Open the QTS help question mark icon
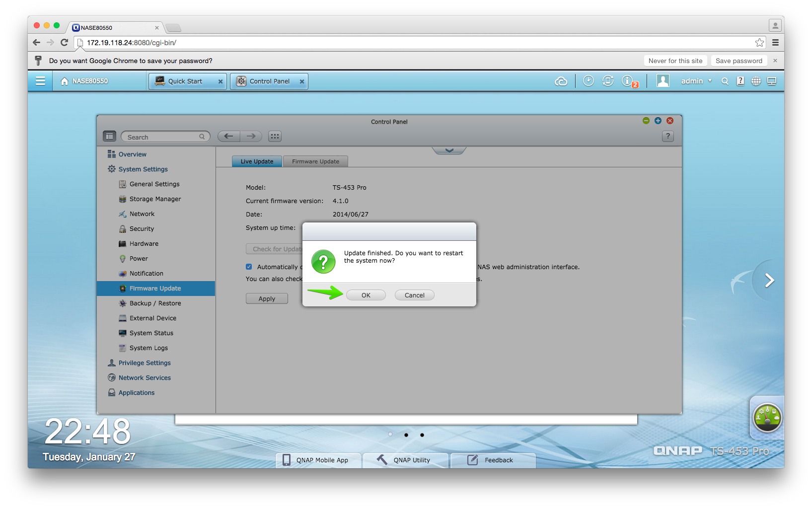Viewport: 812px width, 508px height. pyautogui.click(x=740, y=81)
